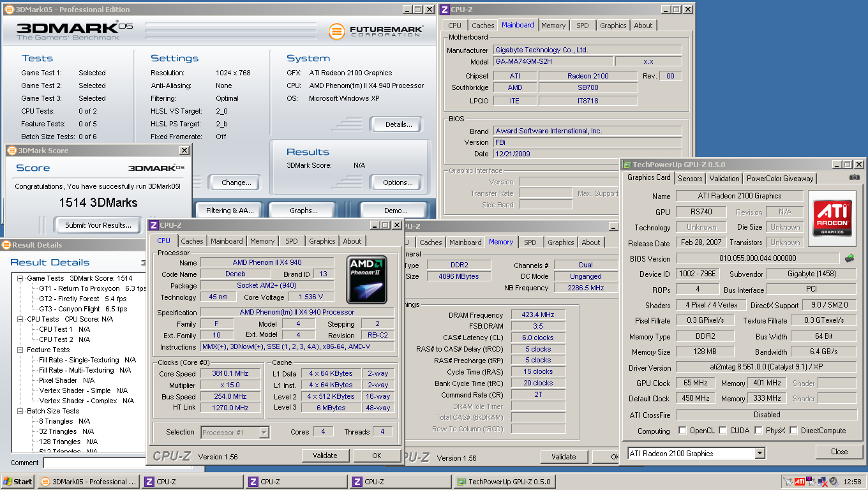Start the Demo... button
868x490 pixels.
pos(396,211)
